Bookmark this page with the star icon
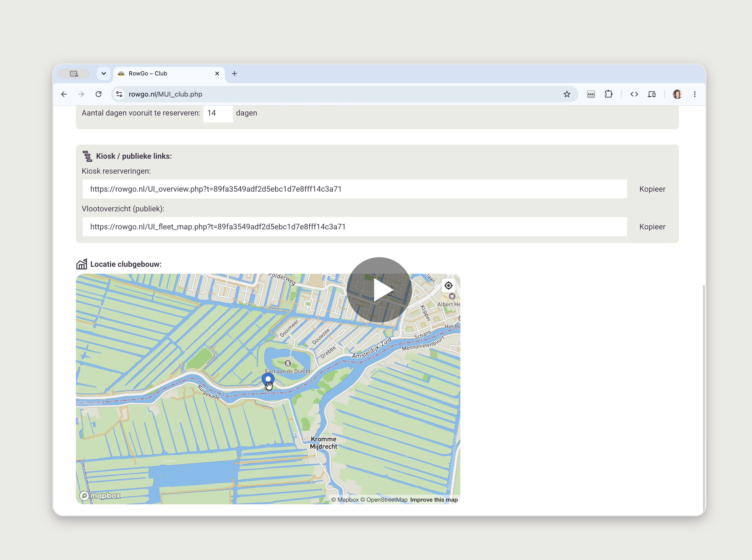Viewport: 752px width, 560px height. 567,94
